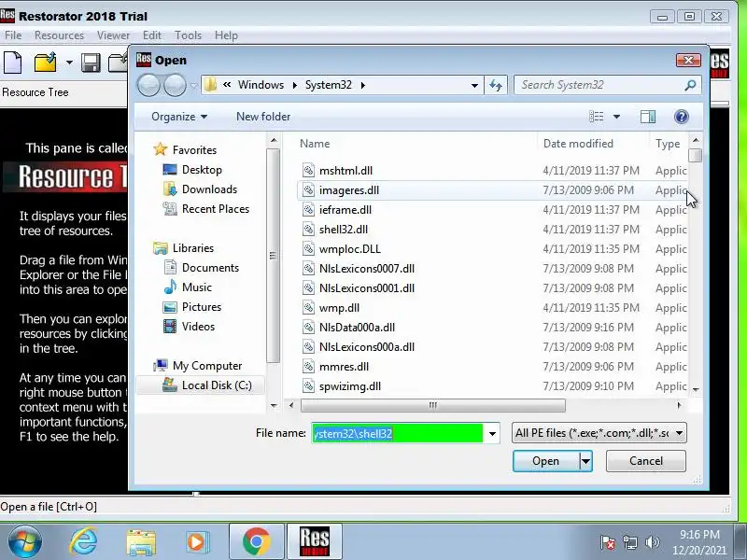
Task: Click the mmres.dll file icon
Action: coord(309,366)
